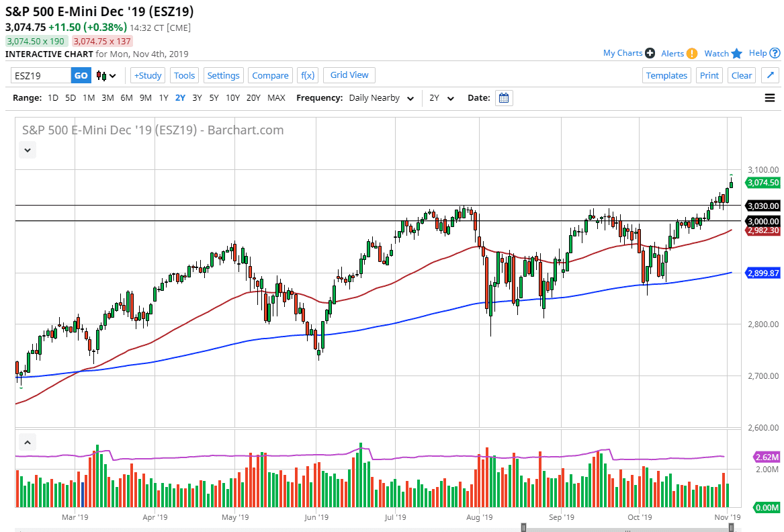This screenshot has height=532, width=784.
Task: Clear the chart with Clear button
Action: [x=741, y=75]
